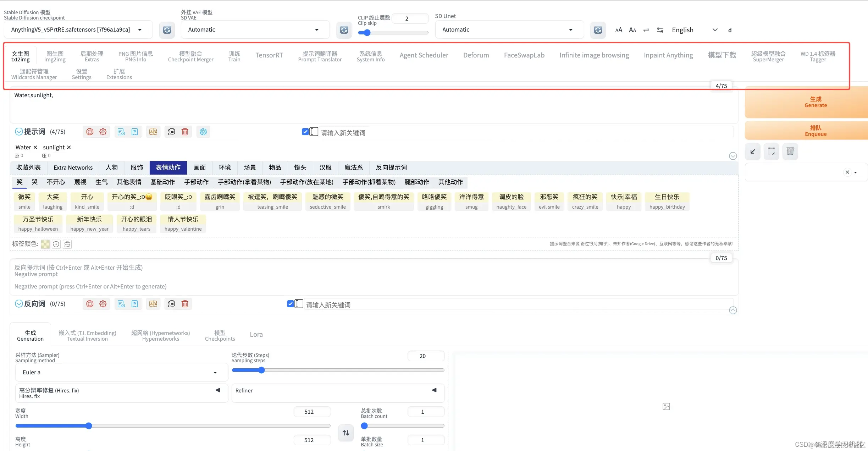Select the 哭 expression subcategory
Viewport: 868px width, 451px height.
34,182
